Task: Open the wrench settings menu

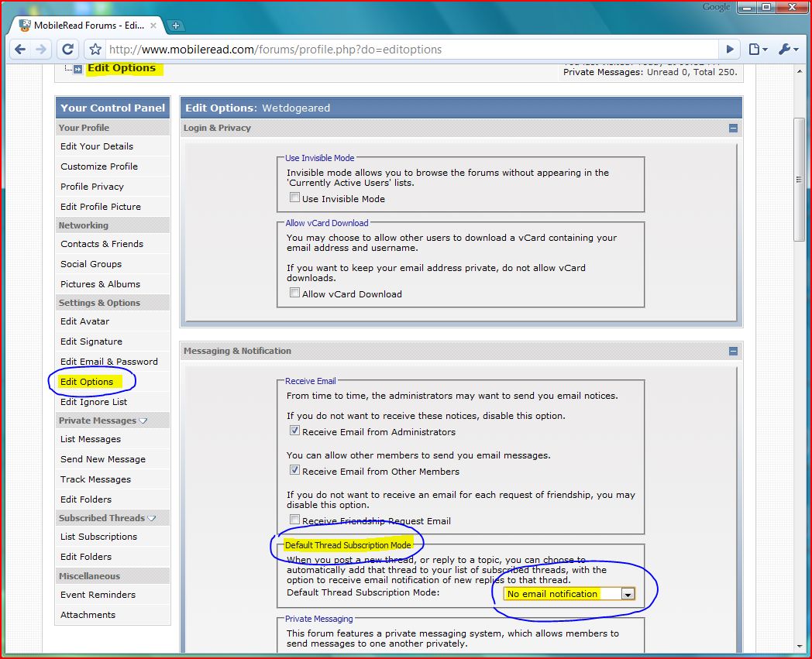Action: pyautogui.click(x=788, y=50)
